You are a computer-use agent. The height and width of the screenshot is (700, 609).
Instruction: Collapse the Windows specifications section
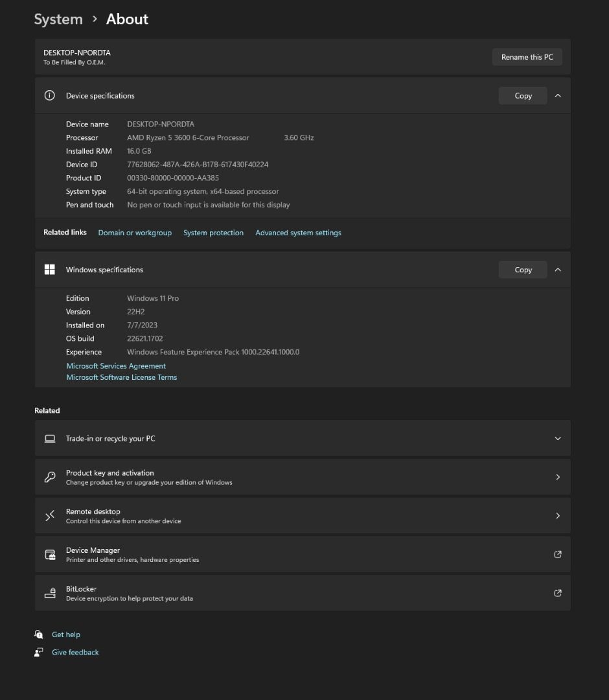click(x=558, y=269)
